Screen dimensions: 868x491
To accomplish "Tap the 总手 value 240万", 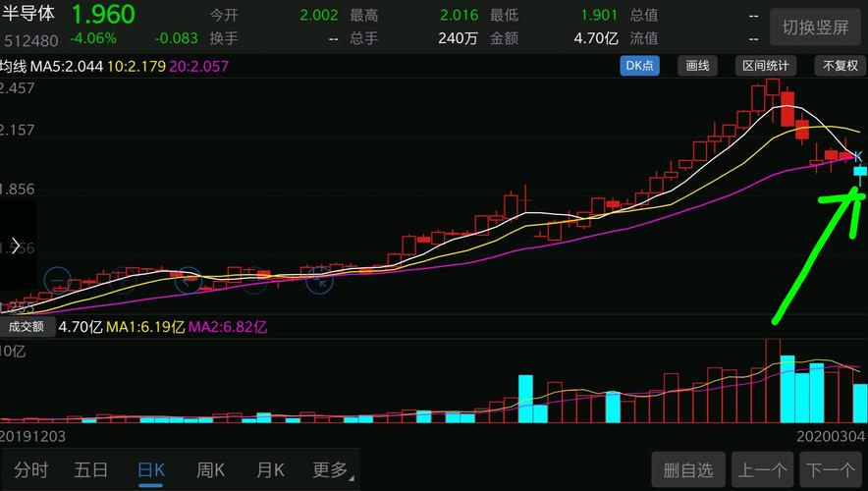I will click(x=458, y=38).
